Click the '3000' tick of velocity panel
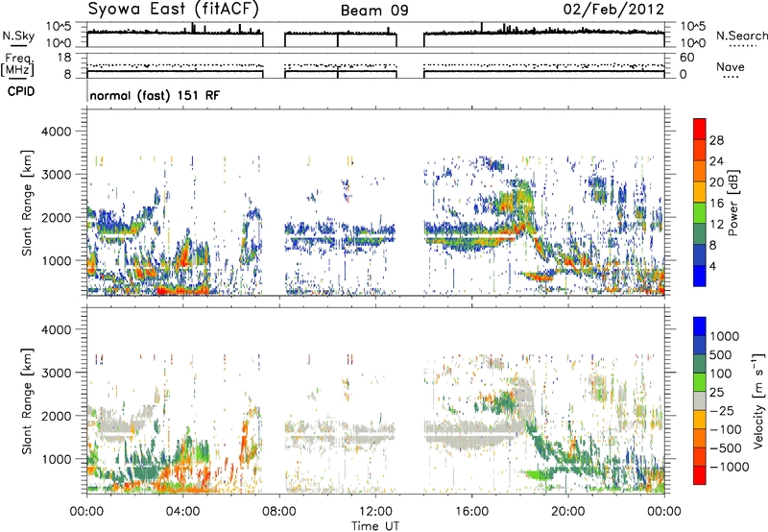Screen dimensions: 768x532 pos(56,373)
